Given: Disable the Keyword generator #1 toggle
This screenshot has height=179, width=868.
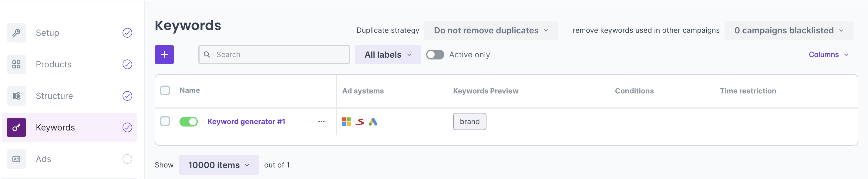Looking at the screenshot, I should click(x=188, y=122).
